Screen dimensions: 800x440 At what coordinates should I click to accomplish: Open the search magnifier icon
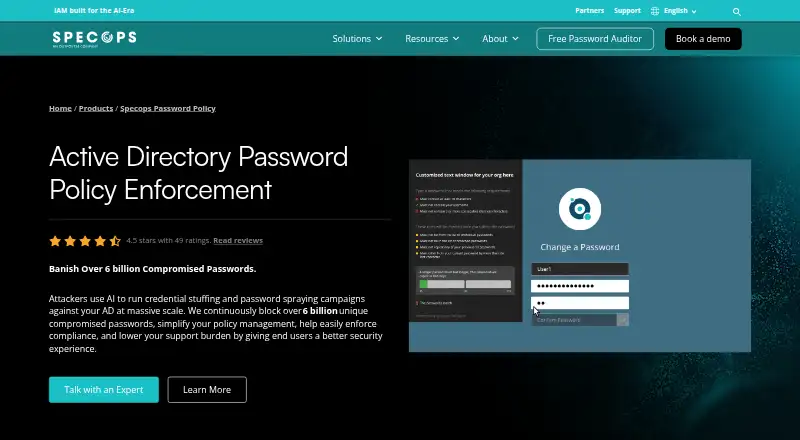click(736, 11)
